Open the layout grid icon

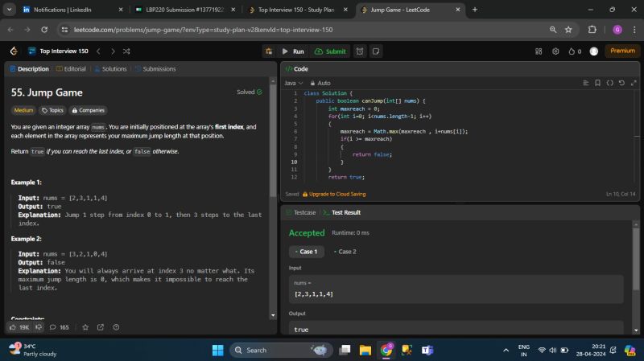click(539, 51)
